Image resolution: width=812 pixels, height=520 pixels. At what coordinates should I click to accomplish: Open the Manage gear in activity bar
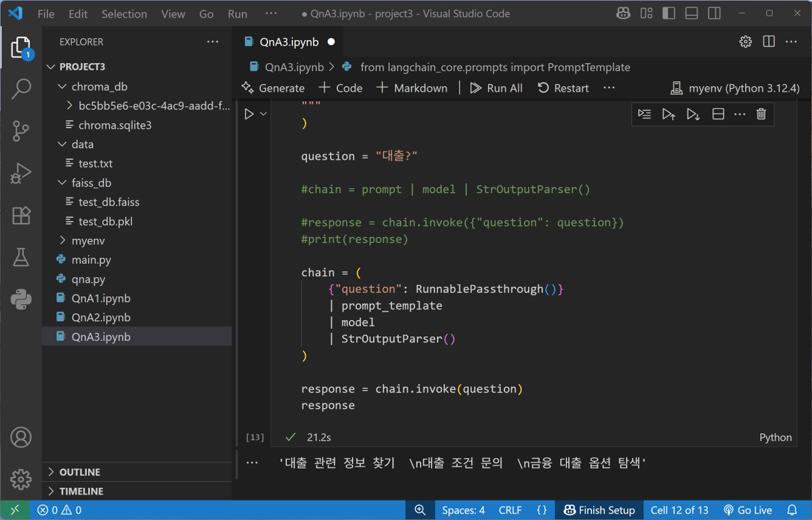click(x=21, y=479)
